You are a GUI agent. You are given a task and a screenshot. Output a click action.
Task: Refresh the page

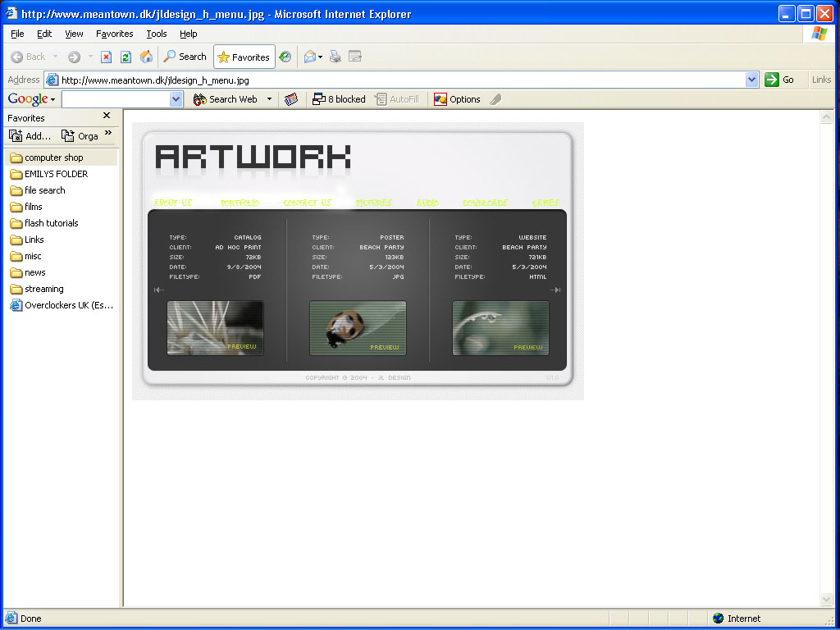coord(125,57)
